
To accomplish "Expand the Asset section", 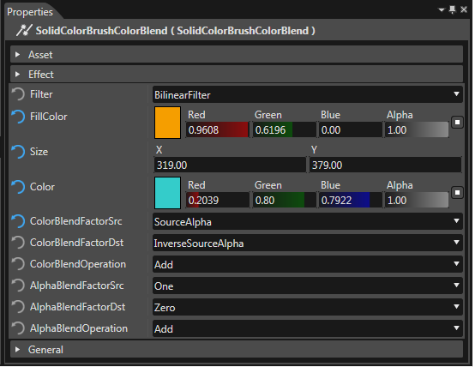I will pos(236,55).
